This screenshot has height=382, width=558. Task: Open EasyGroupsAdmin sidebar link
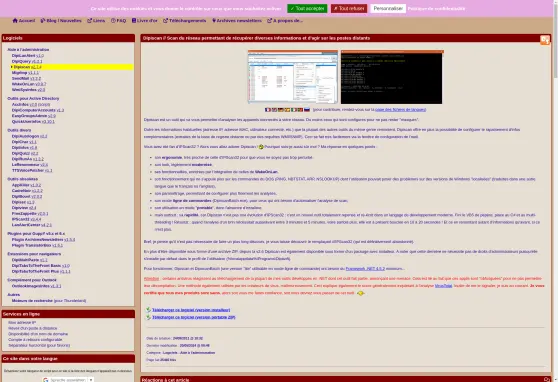(34, 116)
